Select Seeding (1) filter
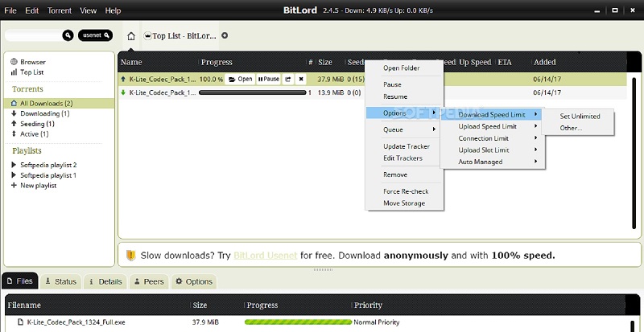Viewport: 644px width, 332px height. tap(37, 124)
